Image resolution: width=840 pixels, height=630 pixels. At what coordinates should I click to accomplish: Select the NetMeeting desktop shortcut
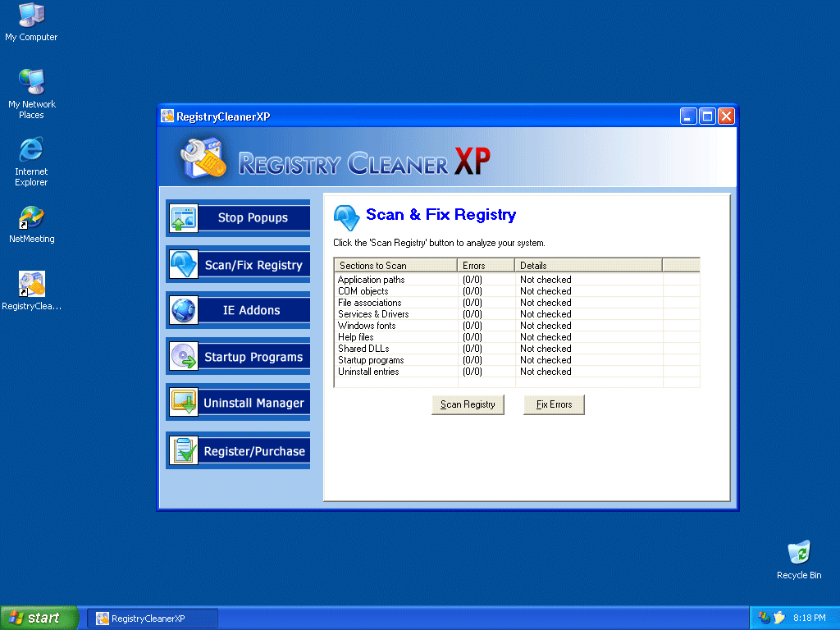pyautogui.click(x=31, y=219)
